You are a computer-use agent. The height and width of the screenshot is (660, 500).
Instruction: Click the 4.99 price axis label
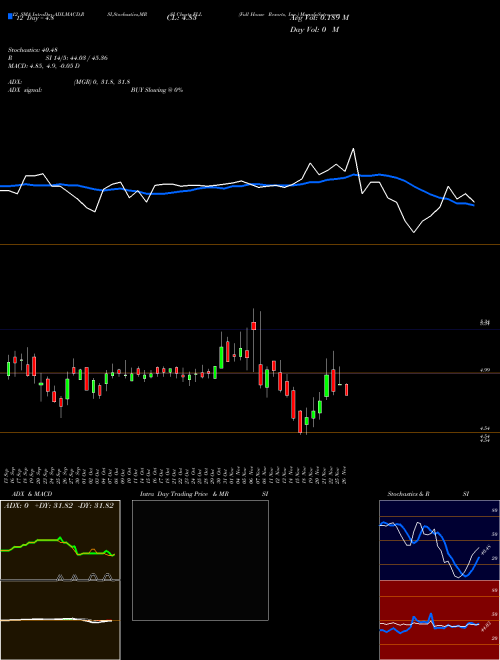pyautogui.click(x=484, y=370)
